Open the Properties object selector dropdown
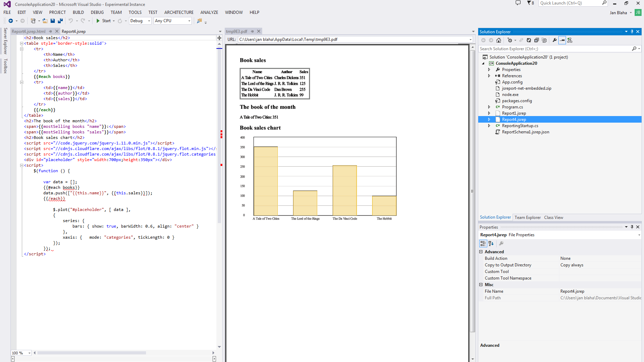This screenshot has width=644, height=362. point(639,235)
